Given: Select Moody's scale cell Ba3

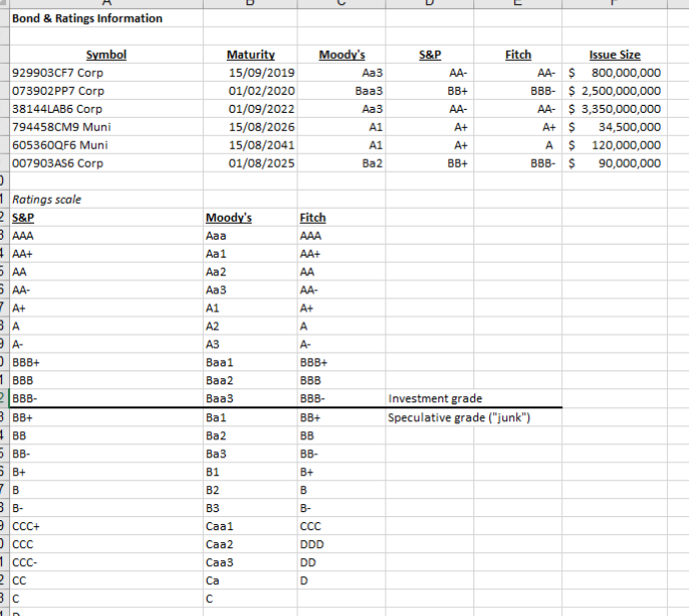Looking at the screenshot, I should [x=251, y=453].
